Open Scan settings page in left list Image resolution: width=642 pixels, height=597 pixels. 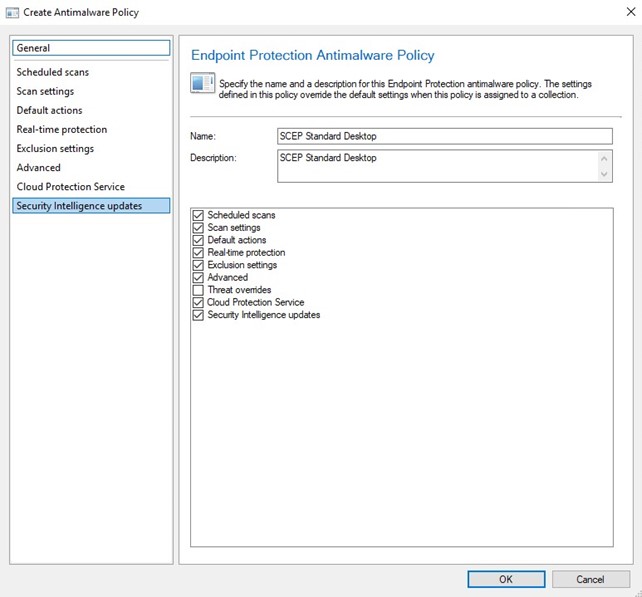pos(91,91)
